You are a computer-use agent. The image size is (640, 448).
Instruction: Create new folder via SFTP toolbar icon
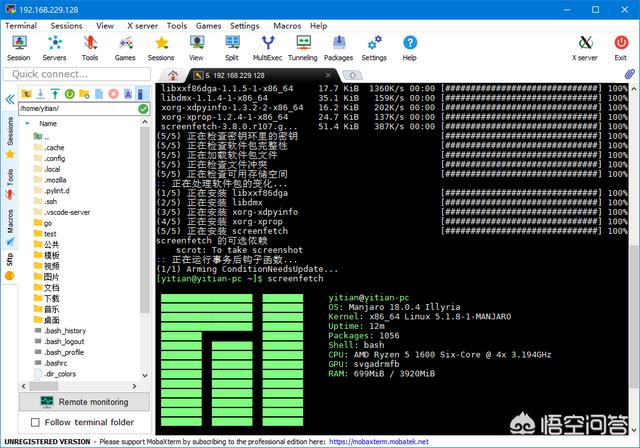[84, 94]
